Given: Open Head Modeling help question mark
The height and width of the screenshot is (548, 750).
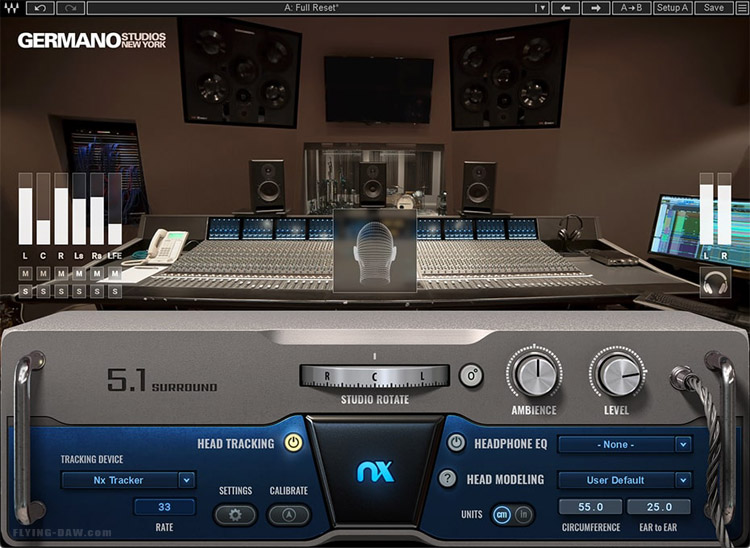Looking at the screenshot, I should (447, 478).
